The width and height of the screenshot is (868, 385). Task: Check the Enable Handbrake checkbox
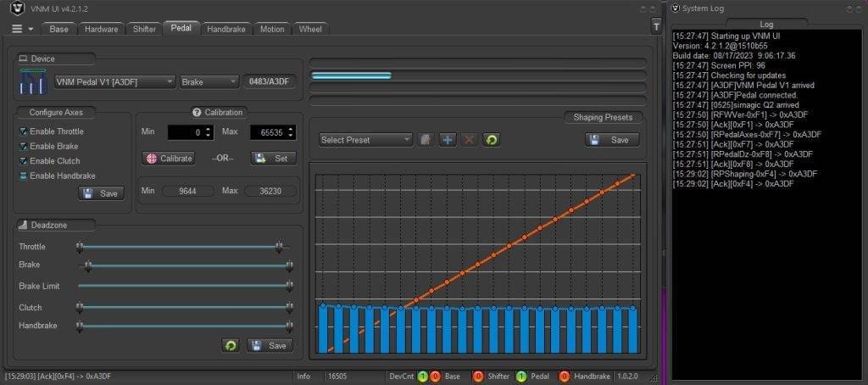pyautogui.click(x=24, y=176)
